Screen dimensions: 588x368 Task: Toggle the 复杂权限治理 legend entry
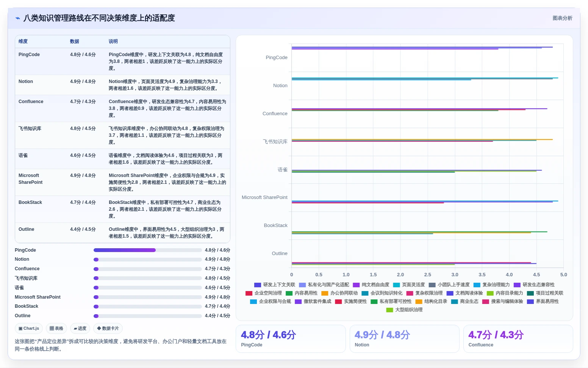[424, 293]
